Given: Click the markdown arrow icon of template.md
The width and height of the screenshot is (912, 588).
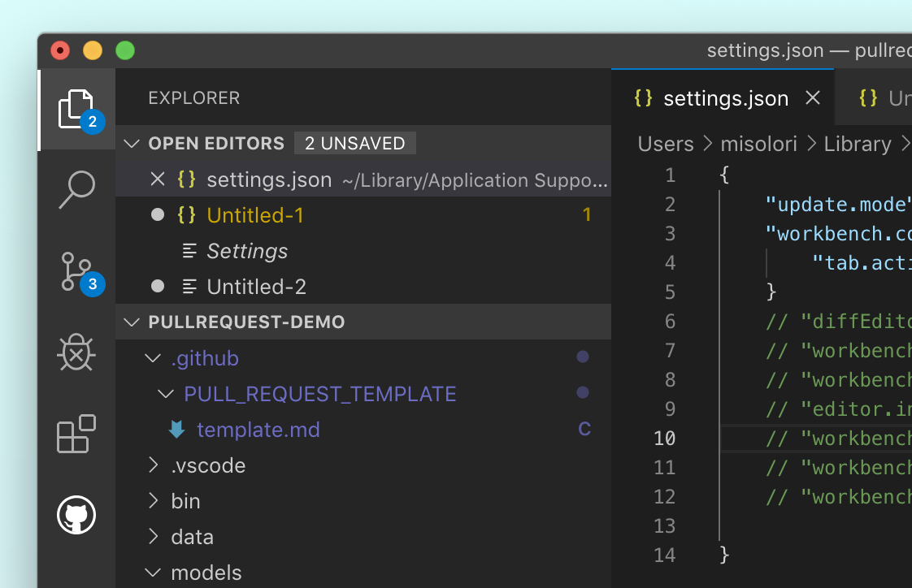Looking at the screenshot, I should pyautogui.click(x=177, y=430).
